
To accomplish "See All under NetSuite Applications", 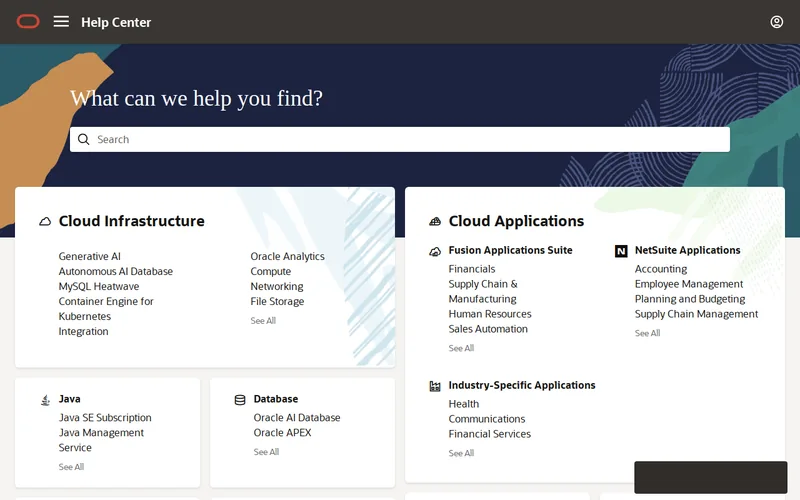I will tap(647, 333).
